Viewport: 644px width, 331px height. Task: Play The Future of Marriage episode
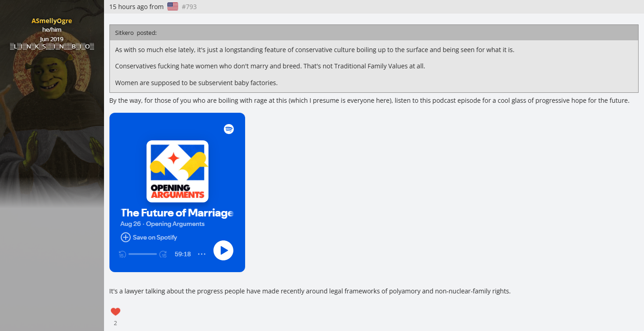point(223,250)
